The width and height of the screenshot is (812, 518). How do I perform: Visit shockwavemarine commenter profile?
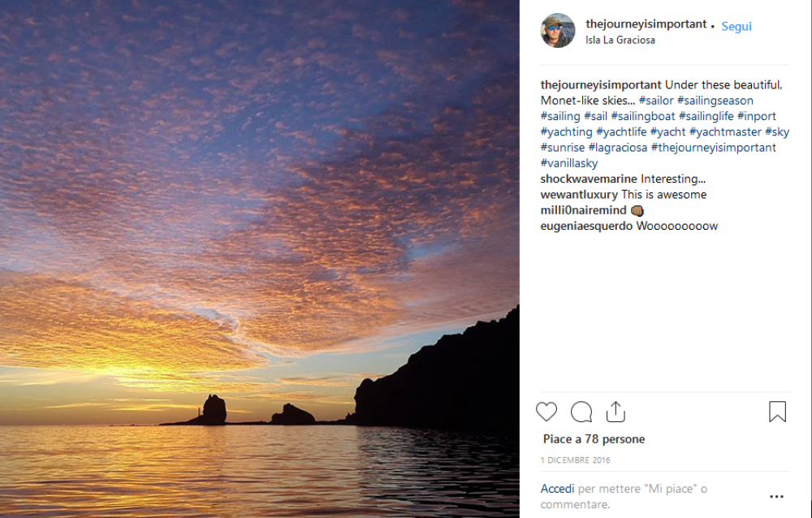(x=589, y=179)
